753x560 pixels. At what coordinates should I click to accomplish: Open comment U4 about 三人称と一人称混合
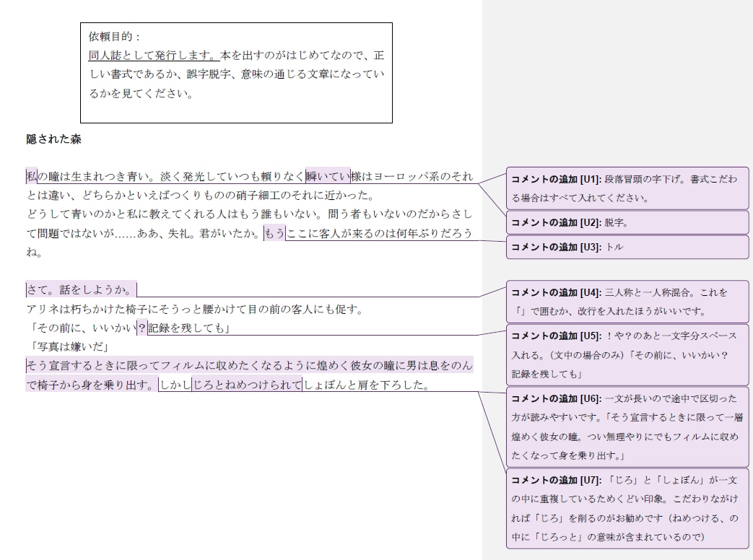point(627,302)
